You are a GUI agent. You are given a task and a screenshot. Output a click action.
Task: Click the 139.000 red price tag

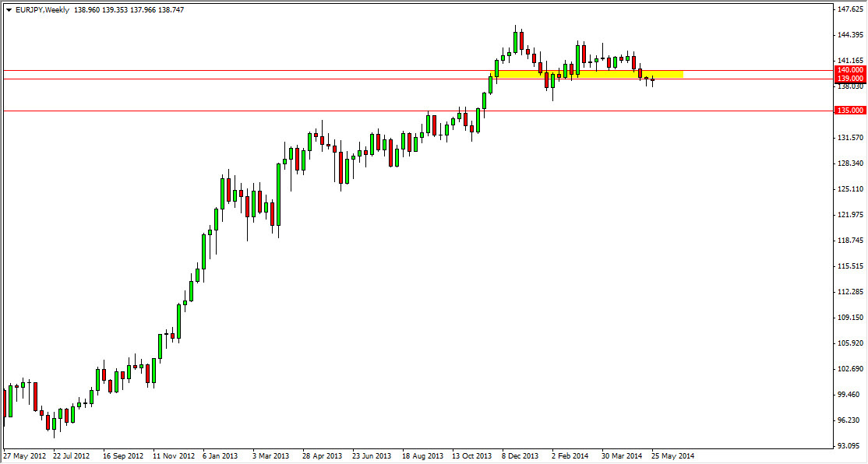(x=849, y=79)
